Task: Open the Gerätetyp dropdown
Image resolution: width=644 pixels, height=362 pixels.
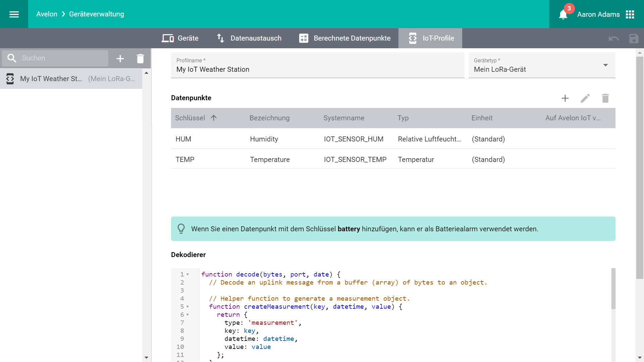Action: point(542,65)
